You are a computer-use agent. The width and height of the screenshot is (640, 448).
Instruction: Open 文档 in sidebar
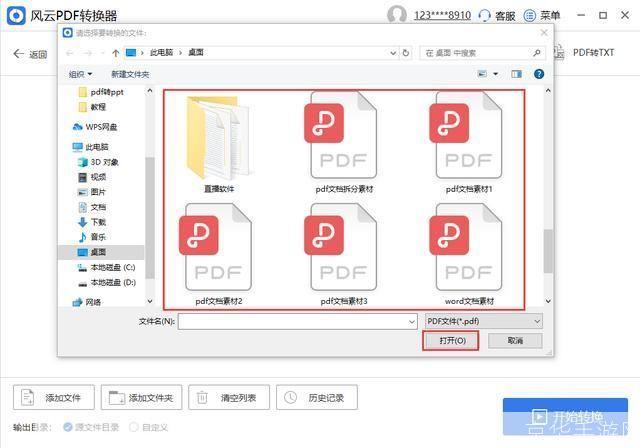[x=92, y=207]
